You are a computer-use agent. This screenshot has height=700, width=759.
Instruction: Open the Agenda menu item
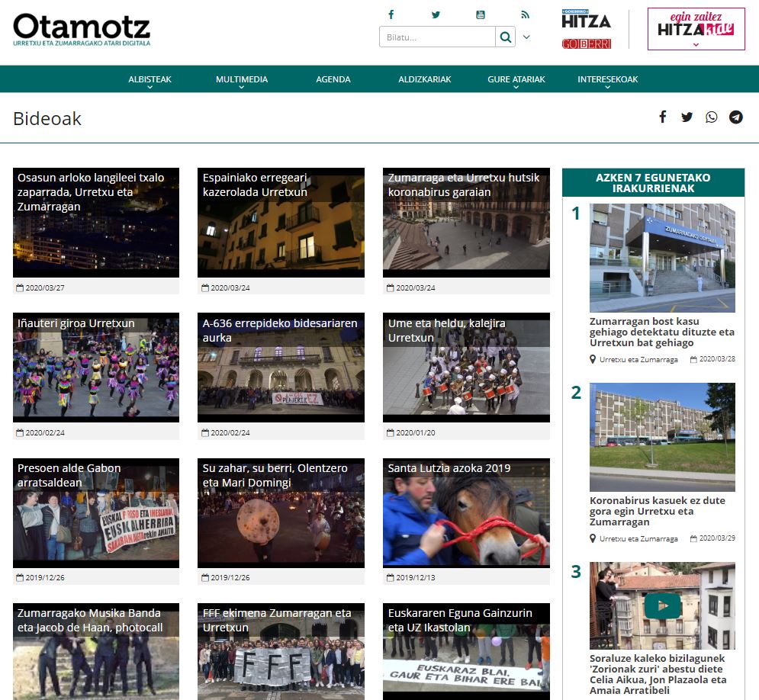click(x=333, y=79)
